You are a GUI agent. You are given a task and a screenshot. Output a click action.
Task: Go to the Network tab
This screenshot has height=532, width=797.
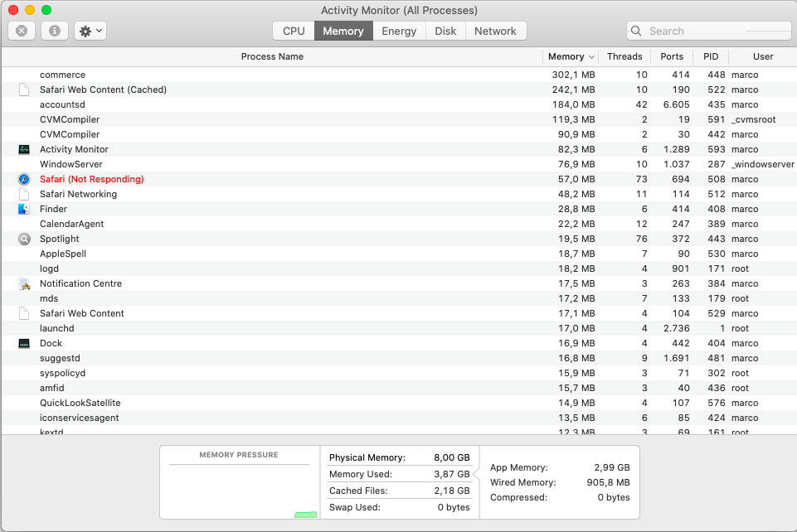coord(496,31)
